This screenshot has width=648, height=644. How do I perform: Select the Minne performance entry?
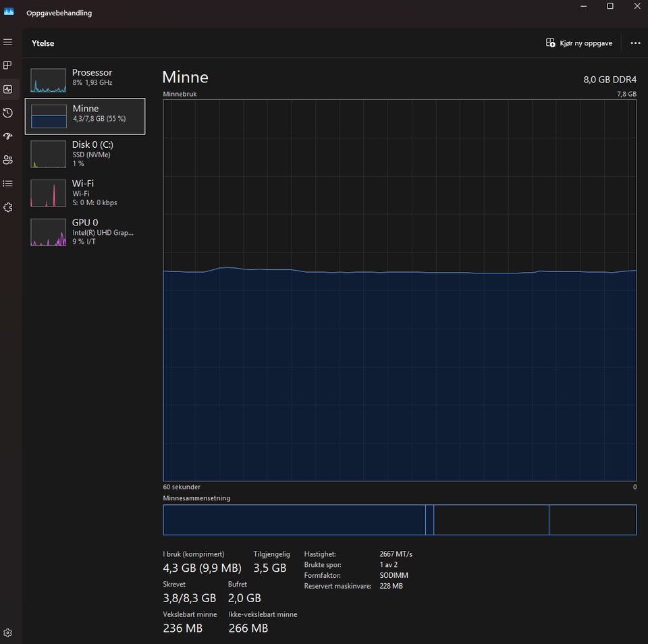point(85,116)
